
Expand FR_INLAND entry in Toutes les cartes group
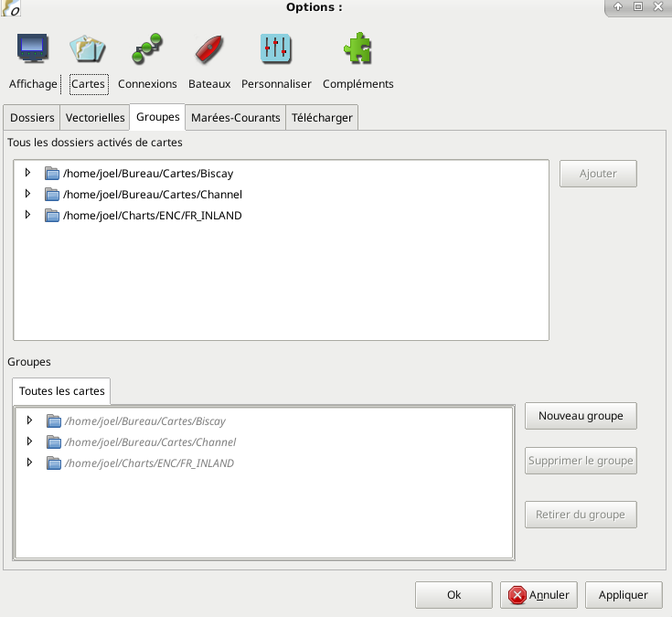pos(29,463)
